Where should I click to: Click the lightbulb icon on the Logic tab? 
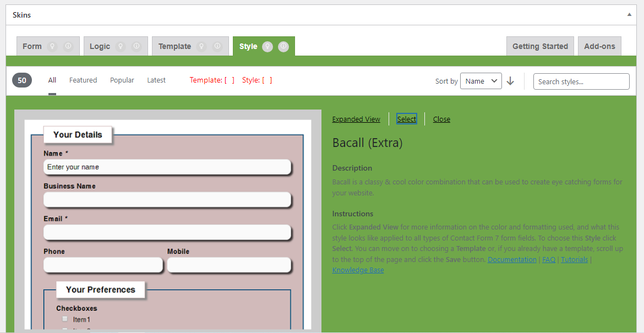tap(121, 46)
